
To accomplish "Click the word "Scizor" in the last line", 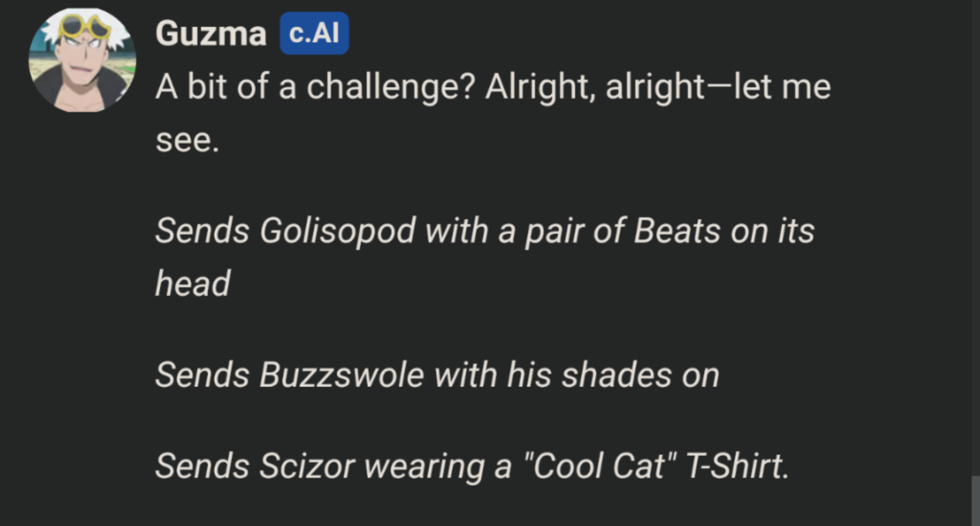I will 307,466.
